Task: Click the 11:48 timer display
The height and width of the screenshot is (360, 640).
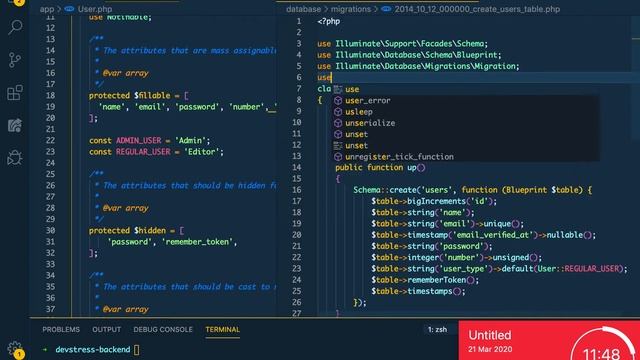Action: 602,353
